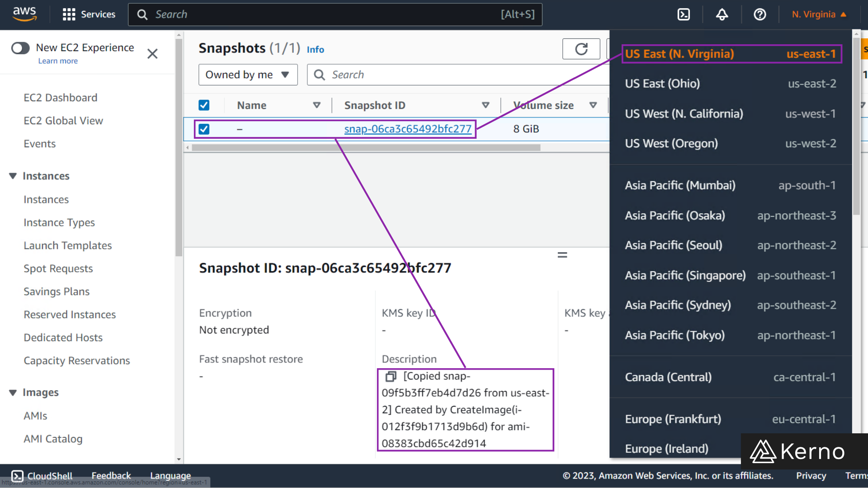
Task: Select Europe (Frankfurt) region
Action: 731,419
